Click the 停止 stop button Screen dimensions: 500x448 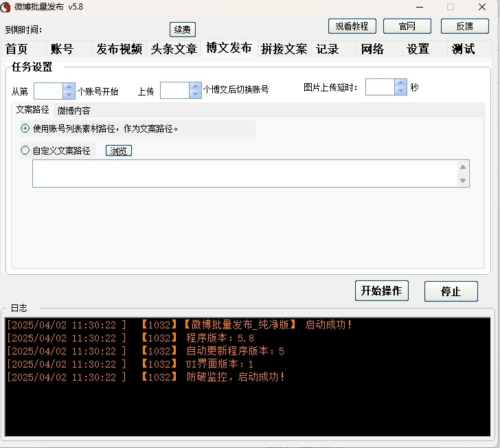point(451,291)
